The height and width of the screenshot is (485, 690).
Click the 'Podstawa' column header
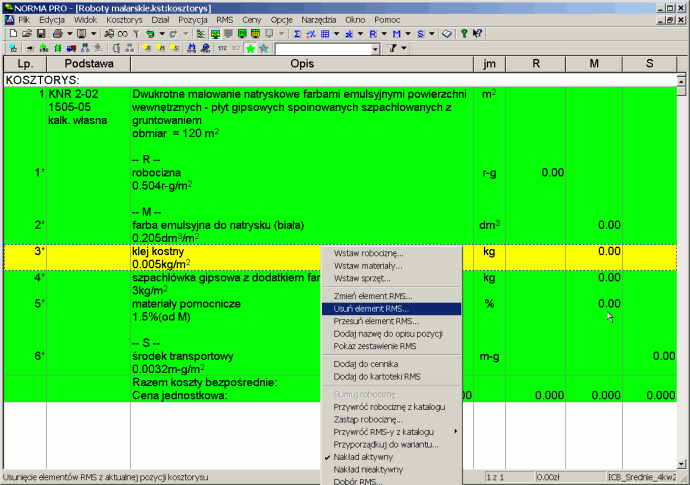tap(88, 64)
